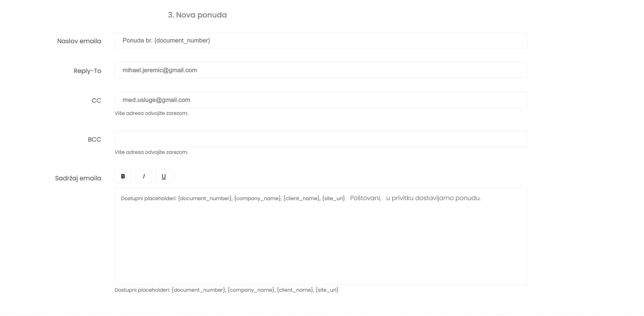Click the comma-separation hint under the BCC field
The width and height of the screenshot is (644, 316).
151,152
